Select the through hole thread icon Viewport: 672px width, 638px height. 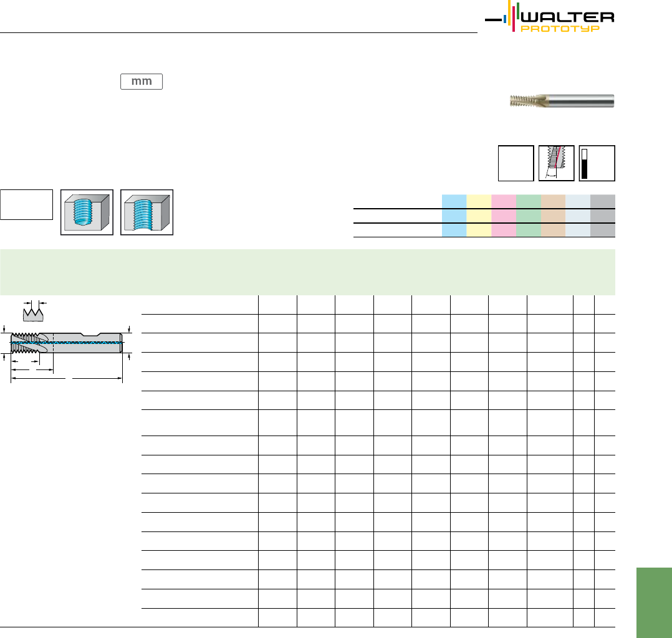pyautogui.click(x=147, y=212)
